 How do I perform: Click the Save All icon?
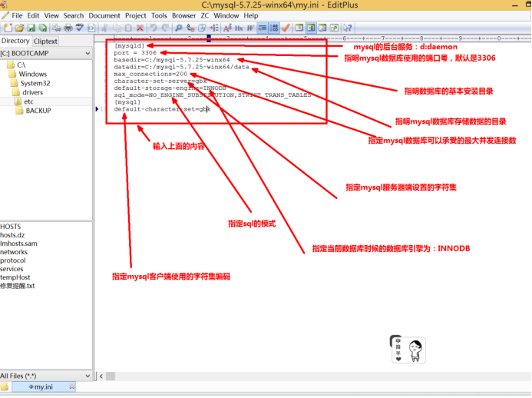pos(43,28)
